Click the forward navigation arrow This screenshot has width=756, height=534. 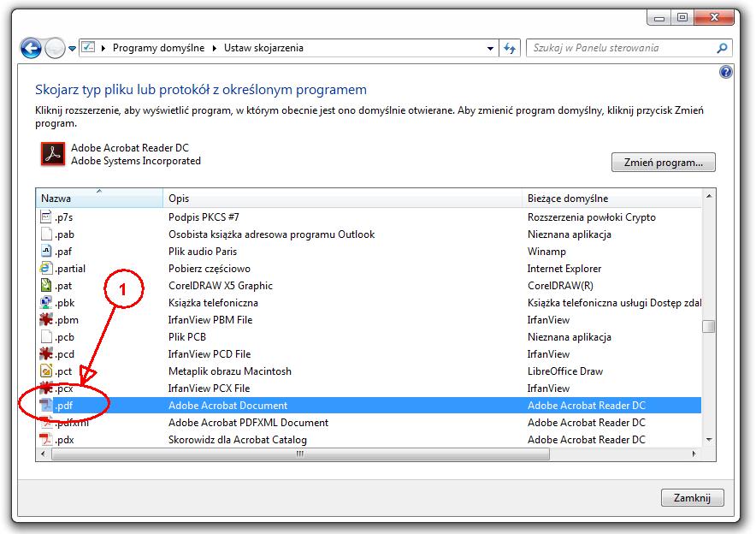click(55, 48)
